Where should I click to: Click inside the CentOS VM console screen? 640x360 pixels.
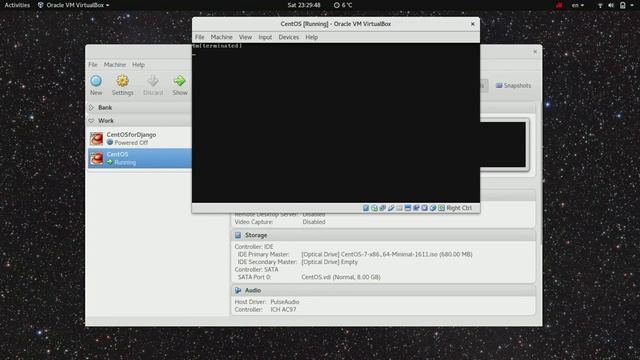(336, 122)
